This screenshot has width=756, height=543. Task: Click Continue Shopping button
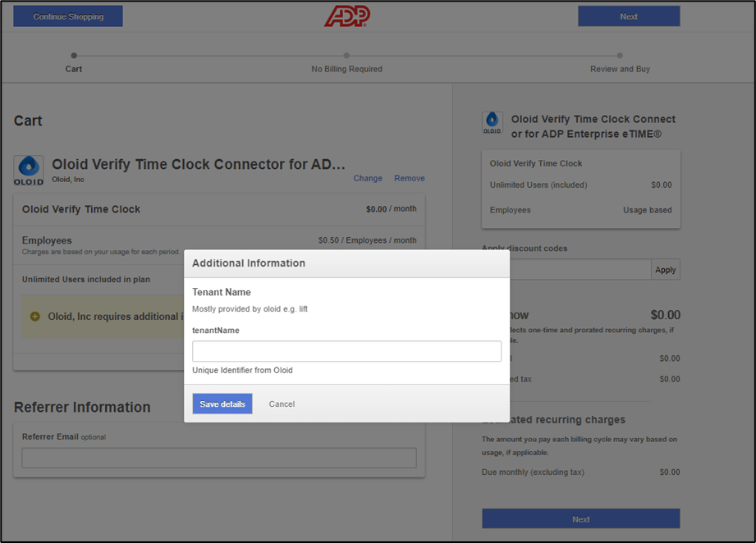coord(68,16)
